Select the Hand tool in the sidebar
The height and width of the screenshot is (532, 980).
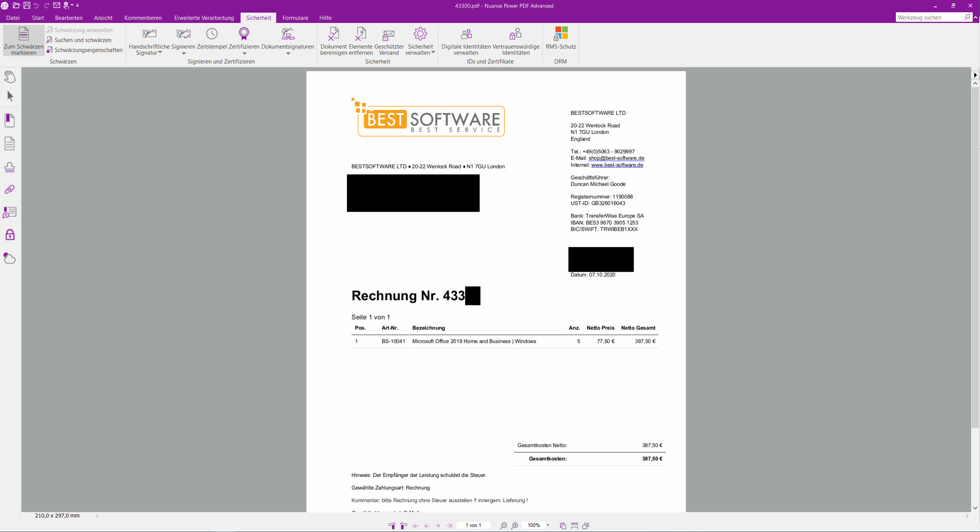(10, 77)
